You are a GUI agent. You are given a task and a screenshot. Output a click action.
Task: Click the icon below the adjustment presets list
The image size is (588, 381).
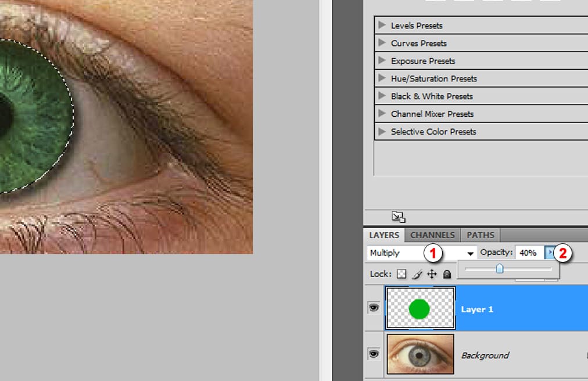(x=398, y=217)
